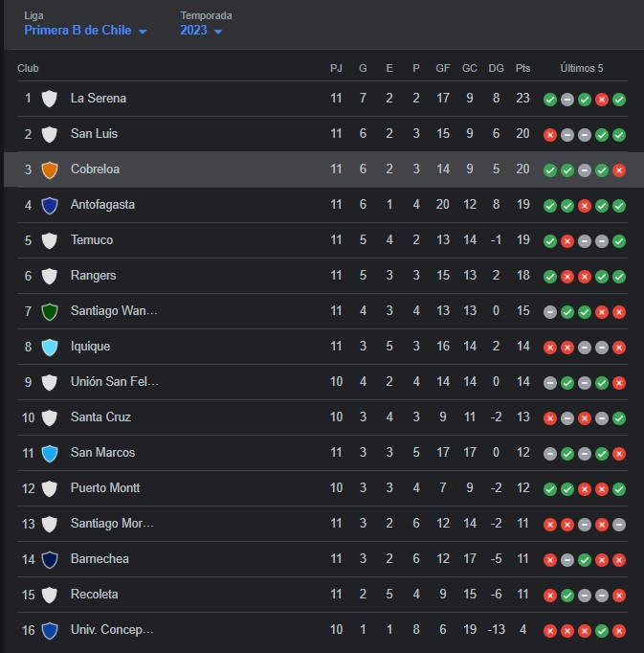644x653 pixels.
Task: Click the Club column header
Action: (x=28, y=68)
